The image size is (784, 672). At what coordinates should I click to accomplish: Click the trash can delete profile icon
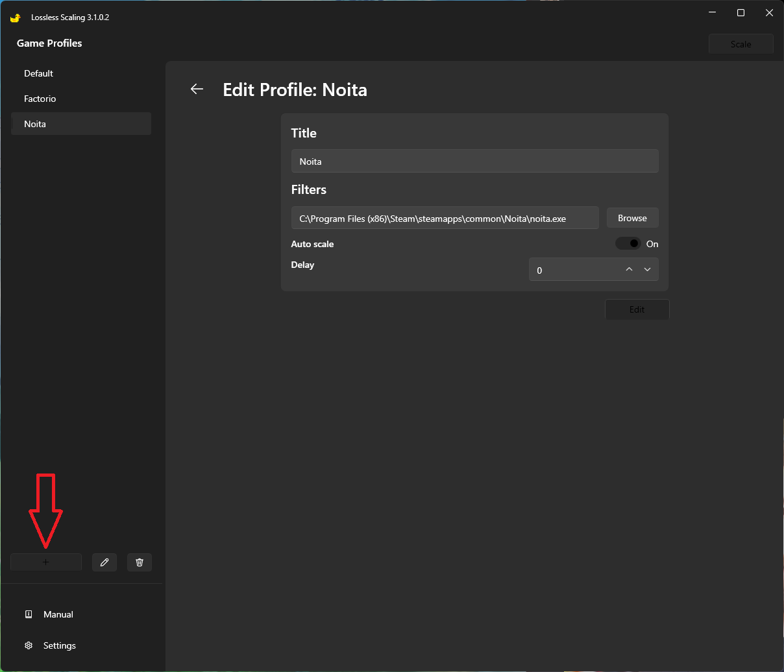(x=140, y=562)
